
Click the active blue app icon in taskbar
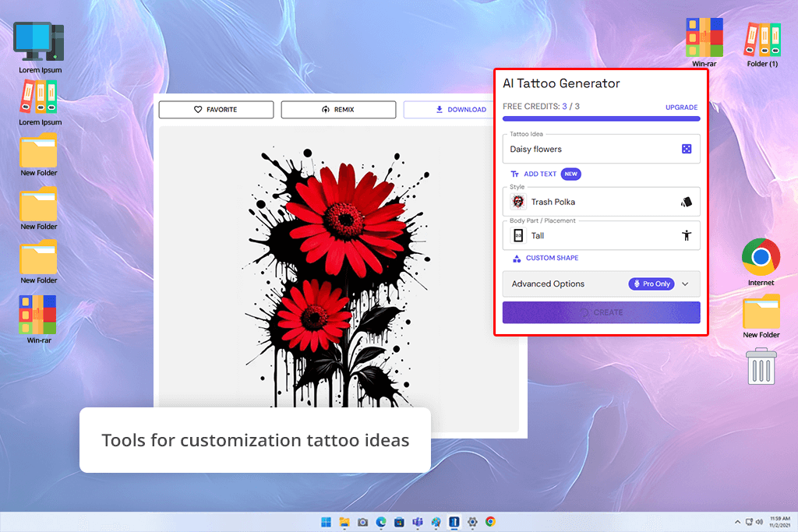[454, 522]
